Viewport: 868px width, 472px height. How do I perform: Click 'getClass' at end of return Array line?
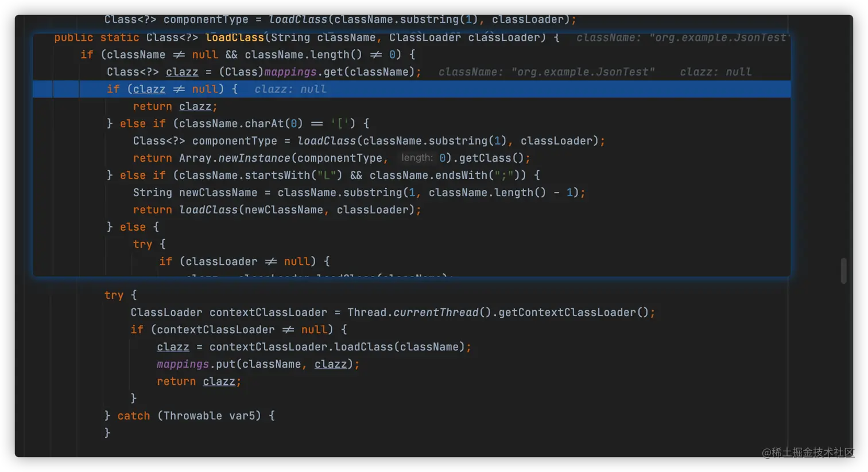485,158
